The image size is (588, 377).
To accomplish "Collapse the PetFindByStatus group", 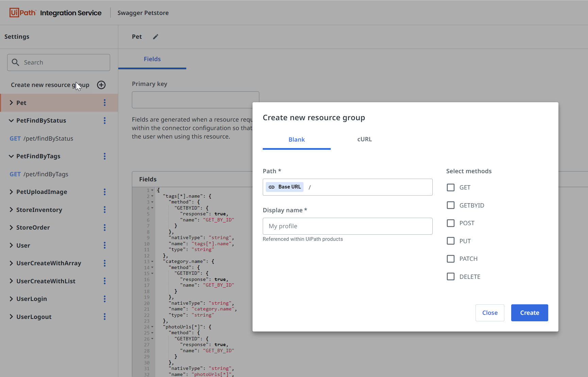I will [11, 121].
